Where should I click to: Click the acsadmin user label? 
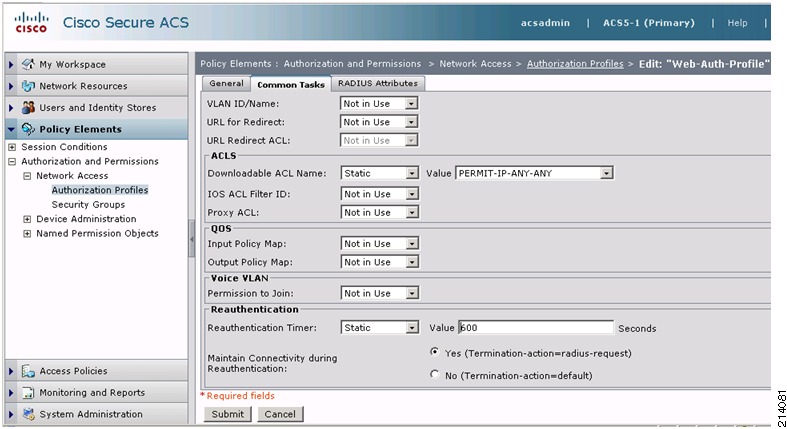pyautogui.click(x=545, y=23)
